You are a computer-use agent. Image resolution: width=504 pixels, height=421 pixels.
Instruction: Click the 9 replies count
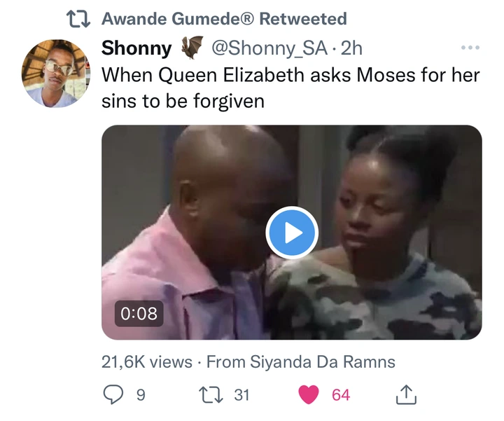(x=141, y=394)
